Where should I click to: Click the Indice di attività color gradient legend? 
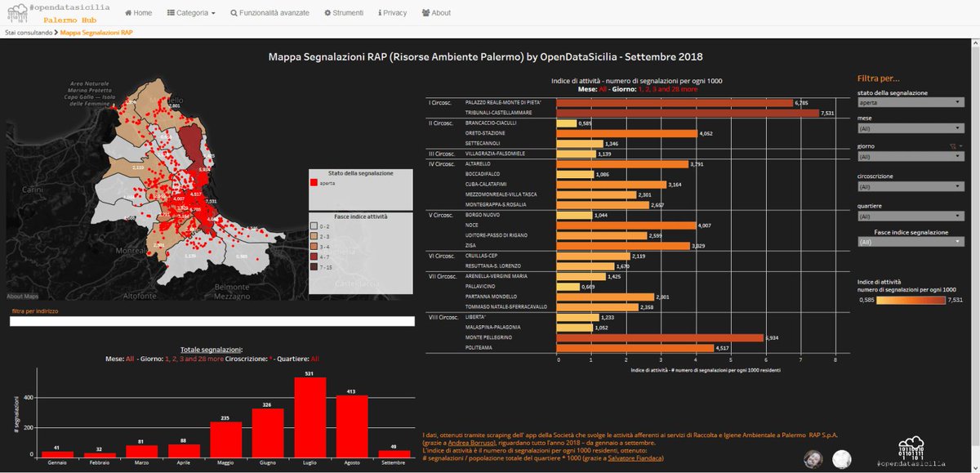pyautogui.click(x=911, y=300)
